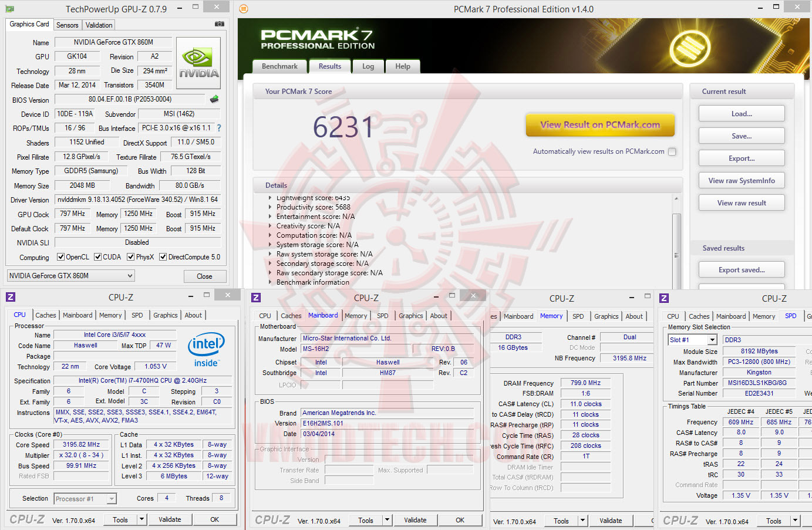The image size is (812, 530).
Task: Click the Z icon of the Mainboard-tab CPU-Z window
Action: coord(256,298)
